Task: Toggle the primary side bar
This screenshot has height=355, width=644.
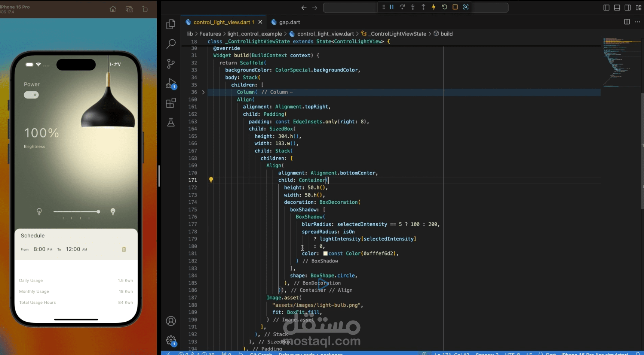Action: [606, 7]
